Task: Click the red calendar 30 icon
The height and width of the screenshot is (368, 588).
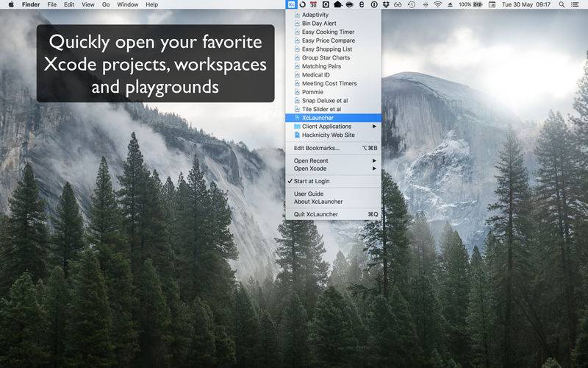Action: [314, 4]
